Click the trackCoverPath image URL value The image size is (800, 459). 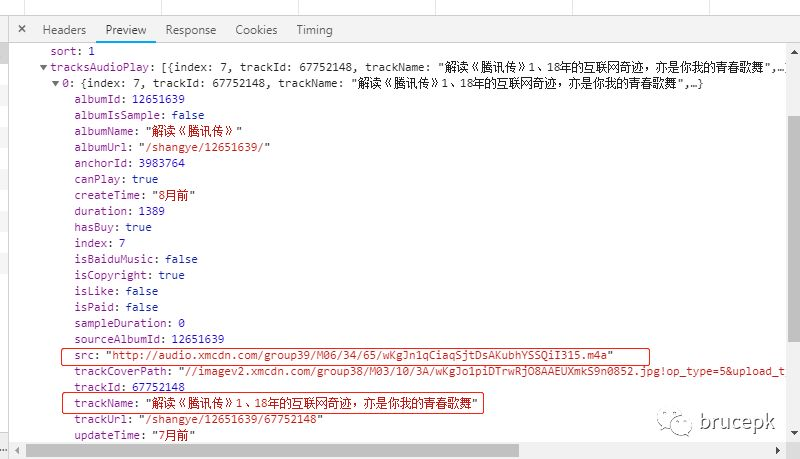coord(482,371)
